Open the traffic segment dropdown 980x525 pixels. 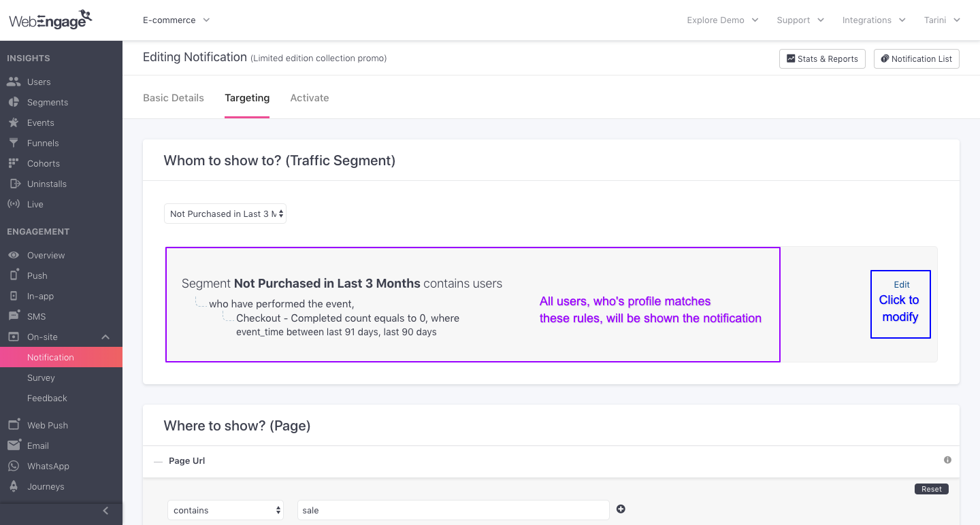coord(225,214)
